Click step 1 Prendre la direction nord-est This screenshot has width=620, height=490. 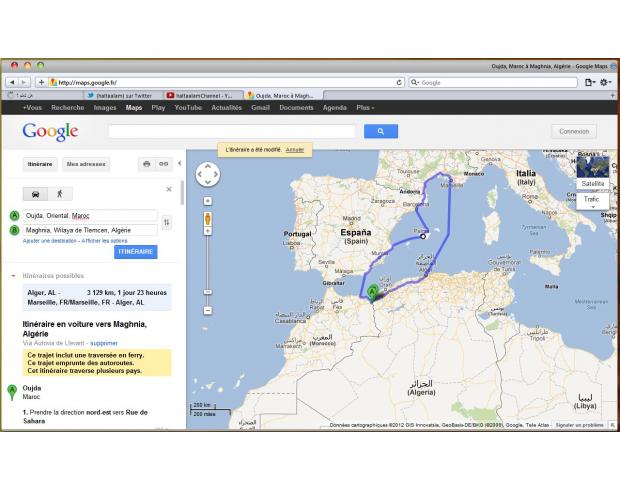coord(85,416)
